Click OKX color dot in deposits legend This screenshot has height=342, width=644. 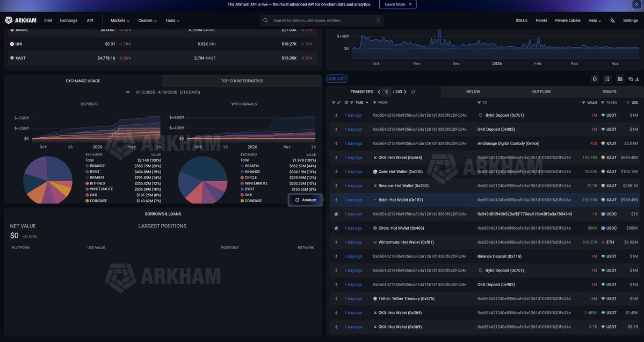(x=87, y=195)
